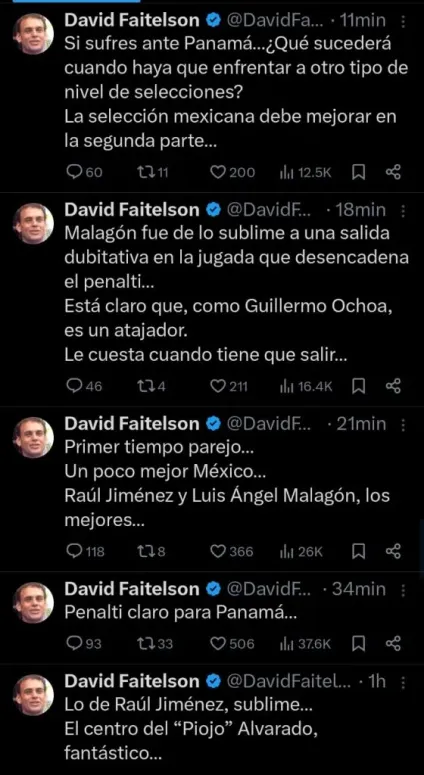Viewport: 424px width, 775px height.
Task: View analytics showing 12.5K views
Action: pyautogui.click(x=305, y=172)
